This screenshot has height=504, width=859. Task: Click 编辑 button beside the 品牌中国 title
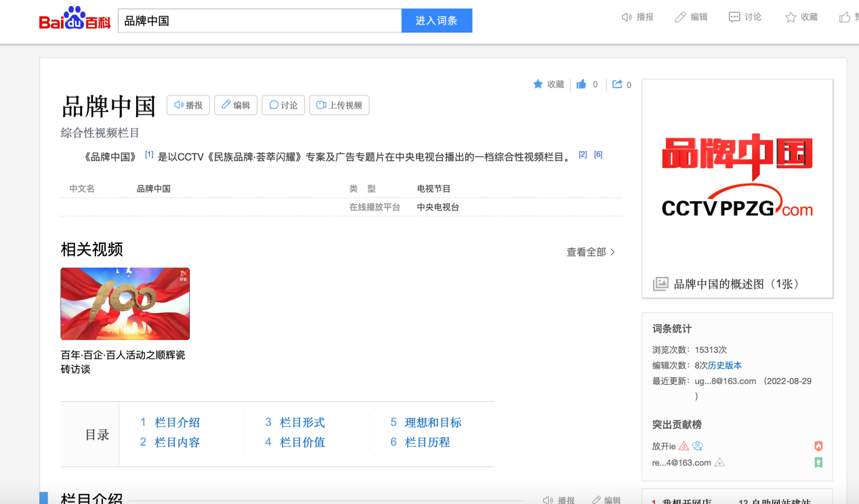[x=236, y=105]
